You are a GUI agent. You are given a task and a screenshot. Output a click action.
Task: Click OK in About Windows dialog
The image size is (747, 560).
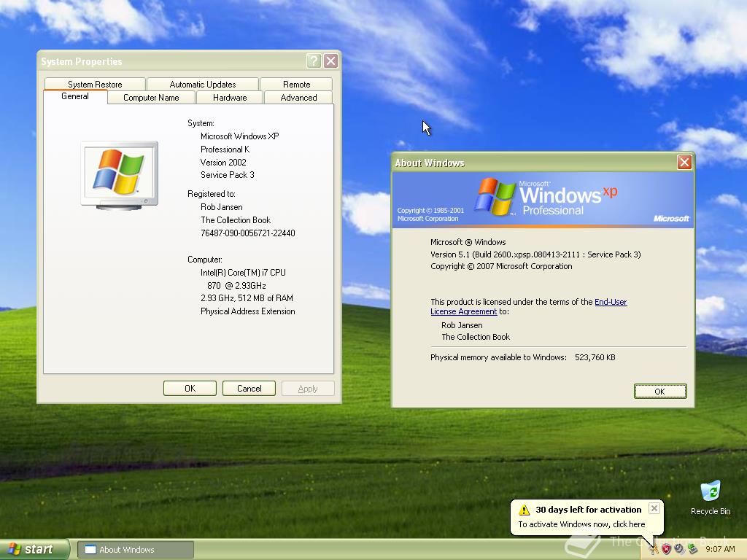coord(659,391)
